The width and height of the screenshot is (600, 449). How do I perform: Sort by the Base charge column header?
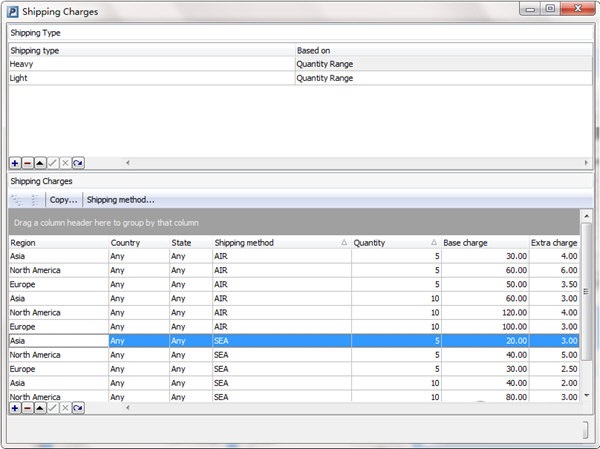point(485,243)
